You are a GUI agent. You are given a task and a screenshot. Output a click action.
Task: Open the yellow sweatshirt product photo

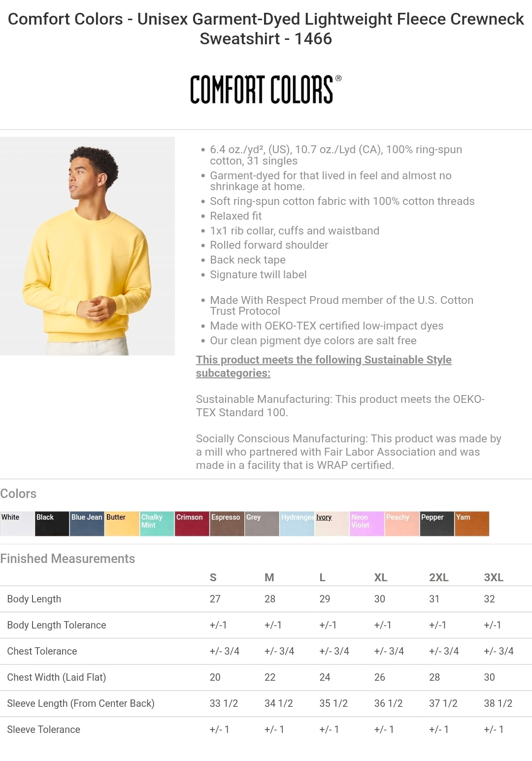click(87, 246)
